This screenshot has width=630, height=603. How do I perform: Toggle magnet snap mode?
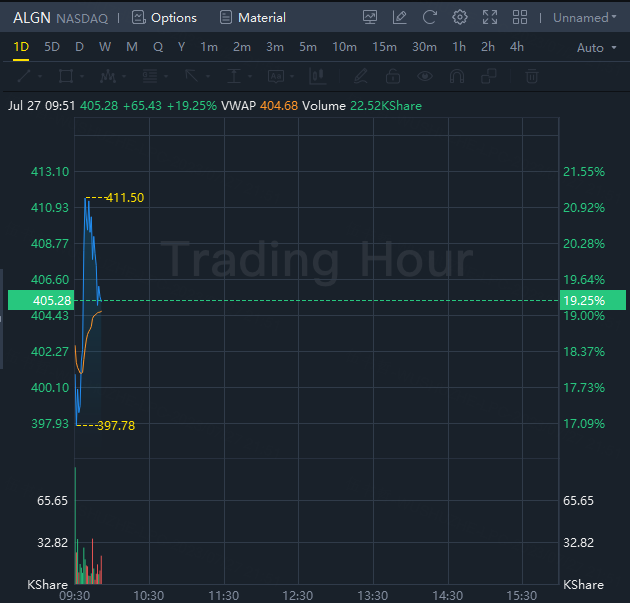point(457,76)
